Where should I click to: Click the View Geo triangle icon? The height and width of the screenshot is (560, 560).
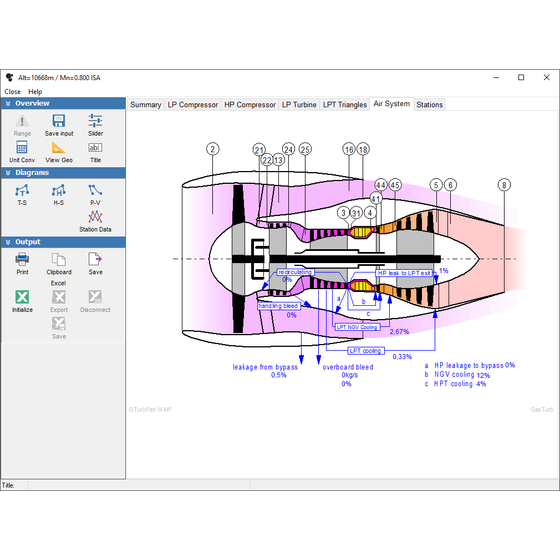click(x=59, y=147)
